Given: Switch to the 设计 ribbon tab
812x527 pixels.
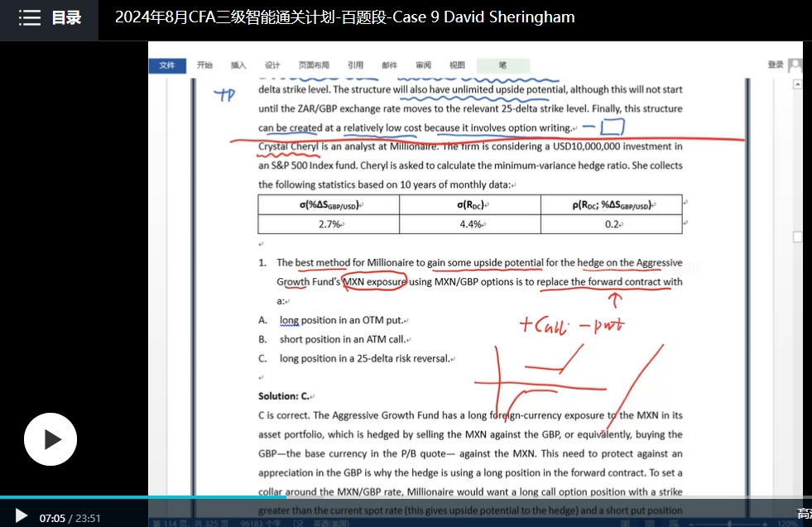Looking at the screenshot, I should point(271,65).
